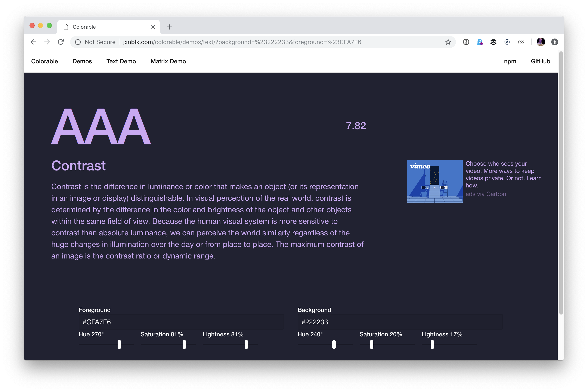This screenshot has height=392, width=588.
Task: Click the GitHub button
Action: (540, 61)
